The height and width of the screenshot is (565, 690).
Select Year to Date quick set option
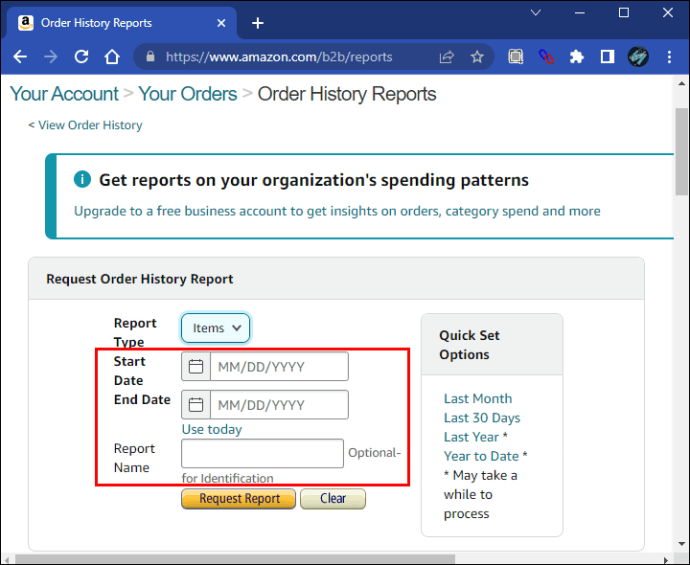coord(481,456)
